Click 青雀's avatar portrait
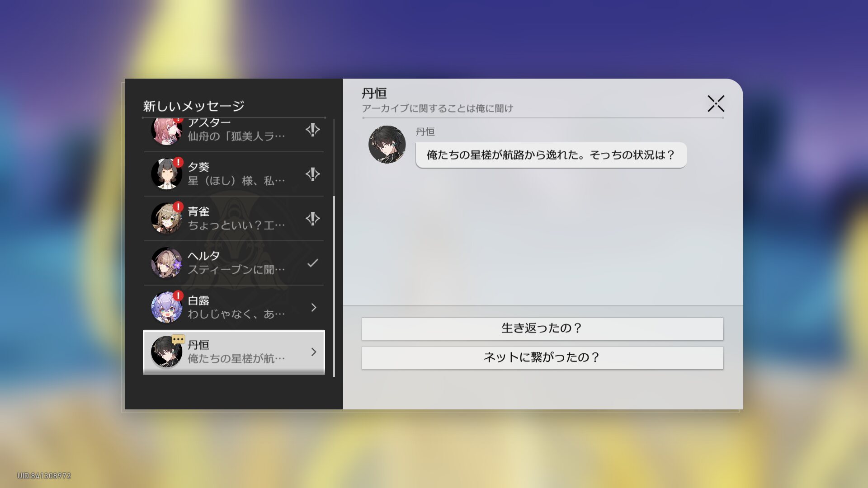 tap(166, 219)
